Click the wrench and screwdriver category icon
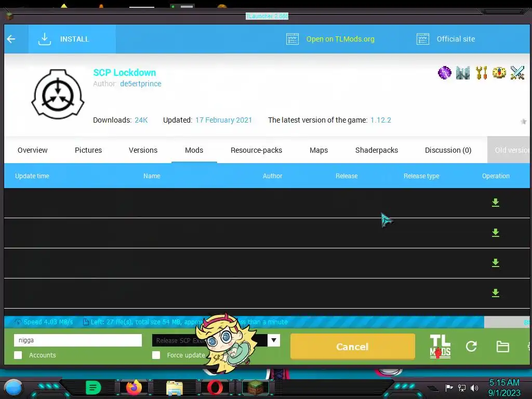The width and height of the screenshot is (532, 399). tap(481, 73)
